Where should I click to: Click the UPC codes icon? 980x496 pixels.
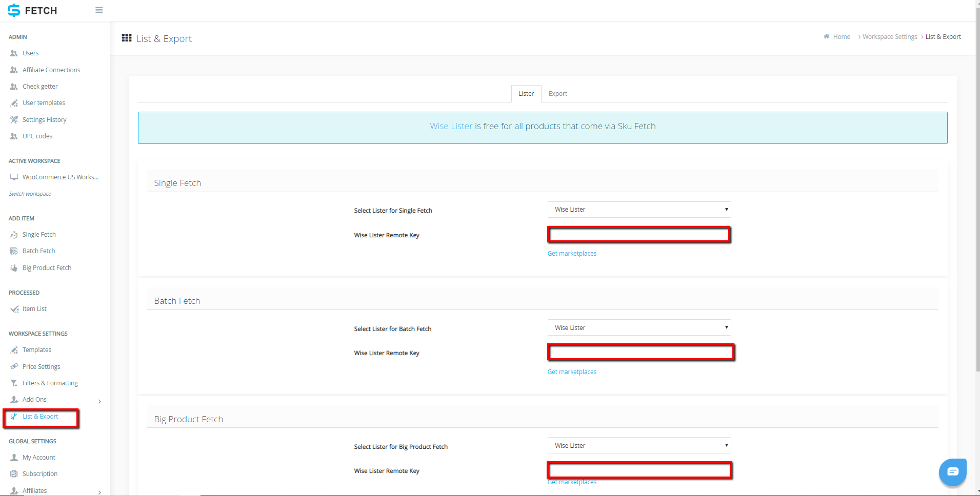pyautogui.click(x=14, y=136)
